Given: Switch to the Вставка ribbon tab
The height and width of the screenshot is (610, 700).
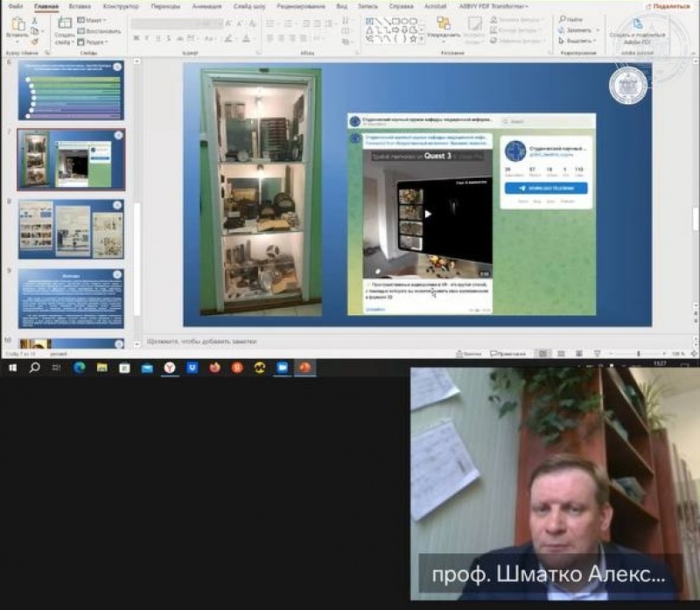Looking at the screenshot, I should coord(80,6).
